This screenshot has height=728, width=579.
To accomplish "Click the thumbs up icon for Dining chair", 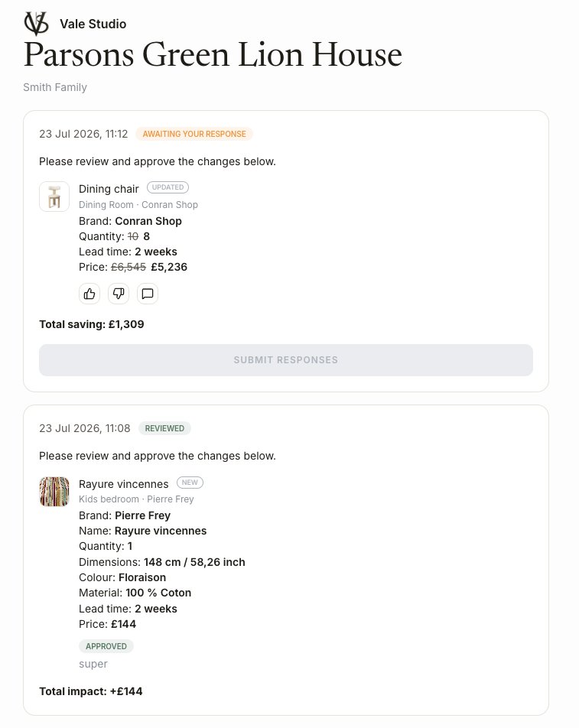I will coord(89,294).
